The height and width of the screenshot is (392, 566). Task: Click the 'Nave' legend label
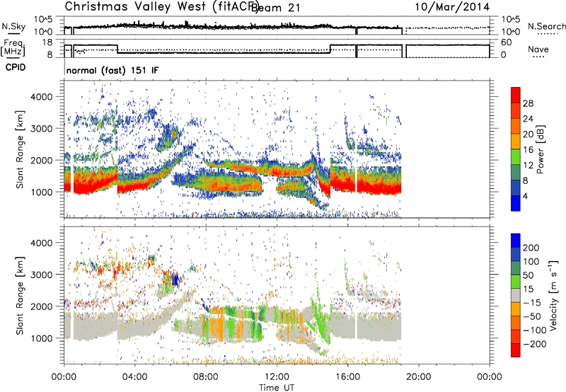click(x=538, y=49)
